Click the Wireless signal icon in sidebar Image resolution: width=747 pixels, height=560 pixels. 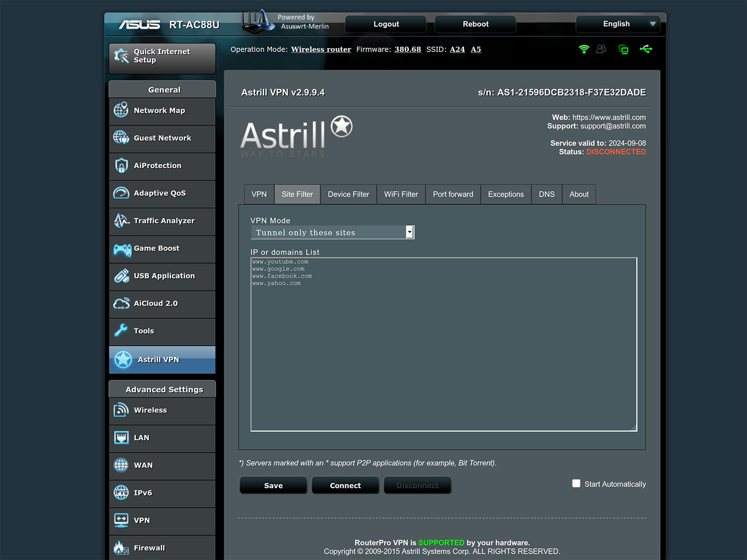tap(121, 410)
